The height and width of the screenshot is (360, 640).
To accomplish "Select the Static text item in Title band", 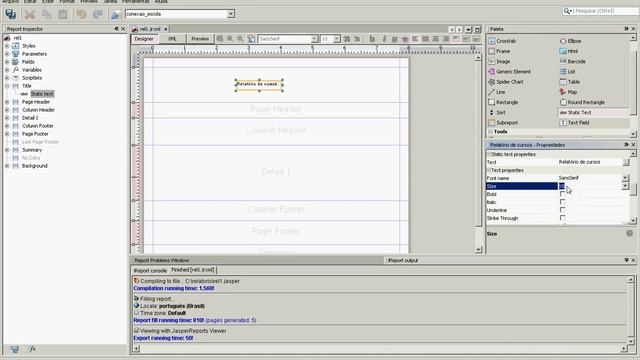I will [42, 94].
